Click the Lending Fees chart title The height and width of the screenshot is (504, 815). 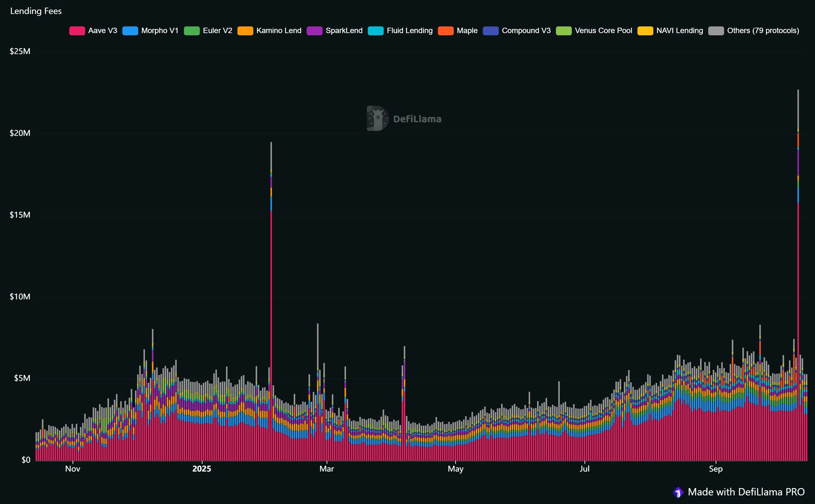click(36, 11)
